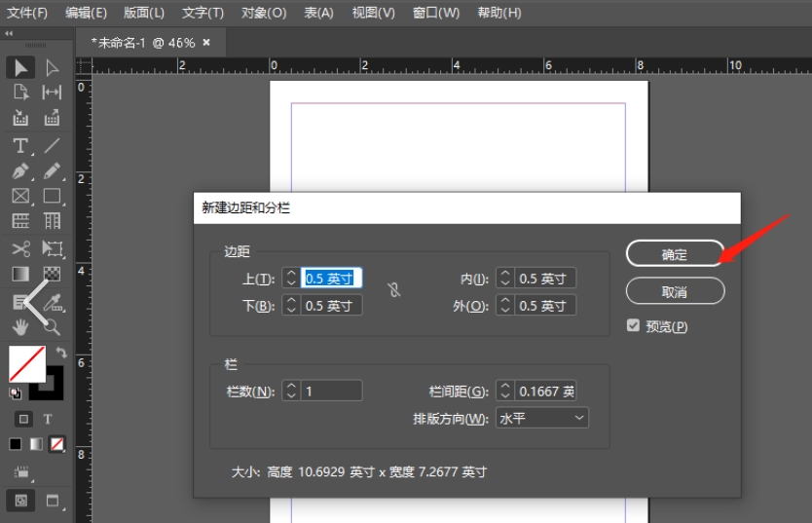Switch to Normal view mode
This screenshot has width=812, height=523.
[x=20, y=501]
